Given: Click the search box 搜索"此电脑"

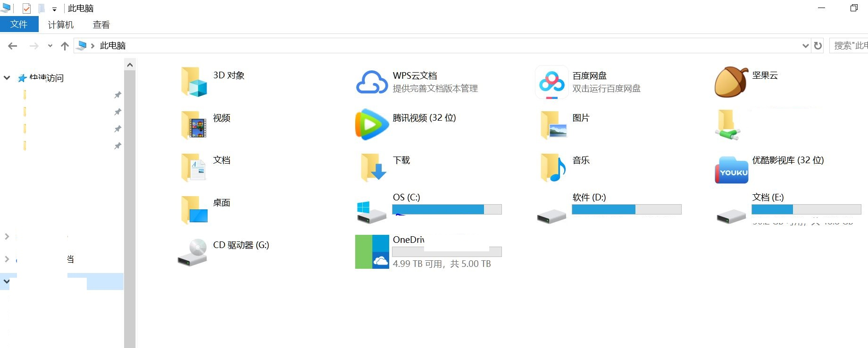Looking at the screenshot, I should (849, 46).
